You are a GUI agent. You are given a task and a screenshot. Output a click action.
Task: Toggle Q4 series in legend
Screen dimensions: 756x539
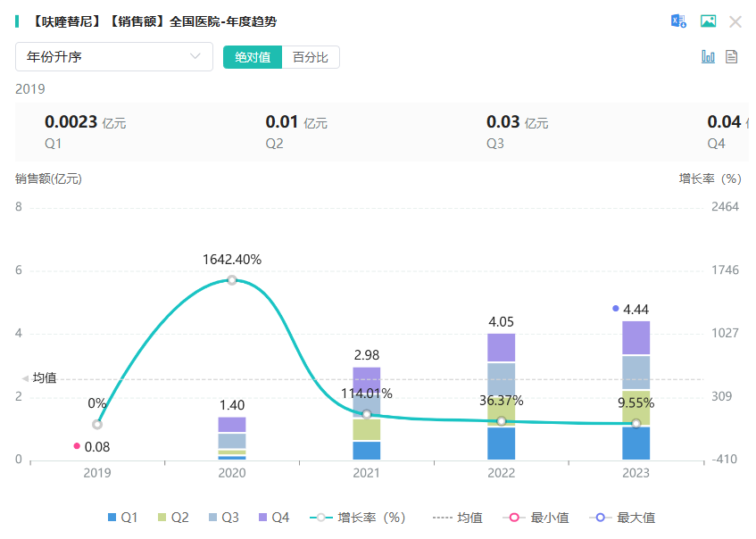pyautogui.click(x=273, y=518)
